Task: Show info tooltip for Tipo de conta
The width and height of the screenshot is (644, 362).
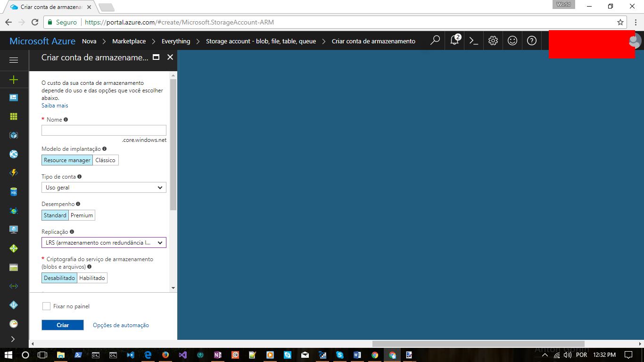Action: [x=79, y=177]
